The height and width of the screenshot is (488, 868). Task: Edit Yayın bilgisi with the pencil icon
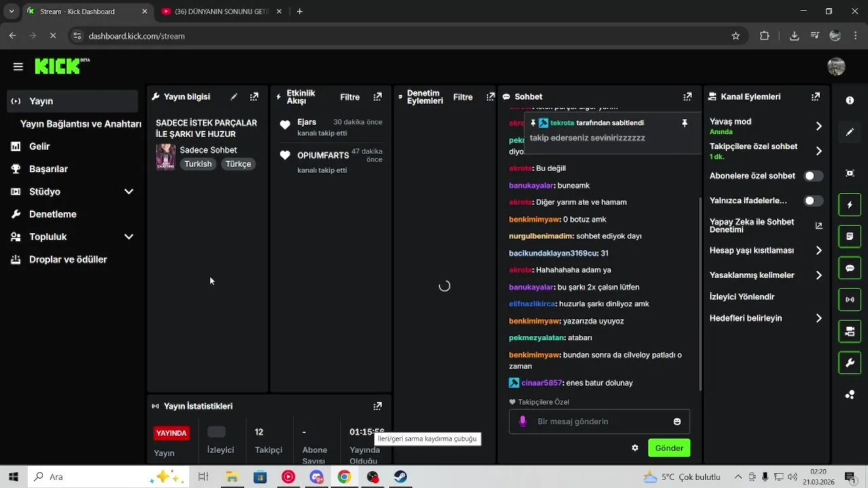click(234, 97)
